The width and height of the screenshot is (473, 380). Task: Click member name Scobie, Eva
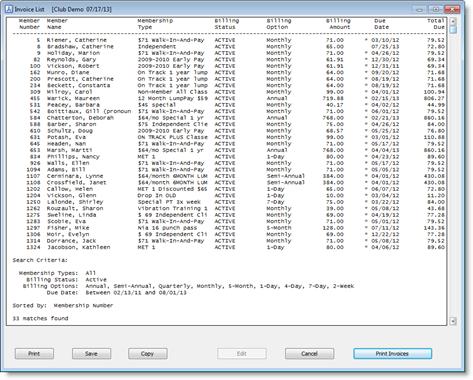pyautogui.click(x=66, y=221)
